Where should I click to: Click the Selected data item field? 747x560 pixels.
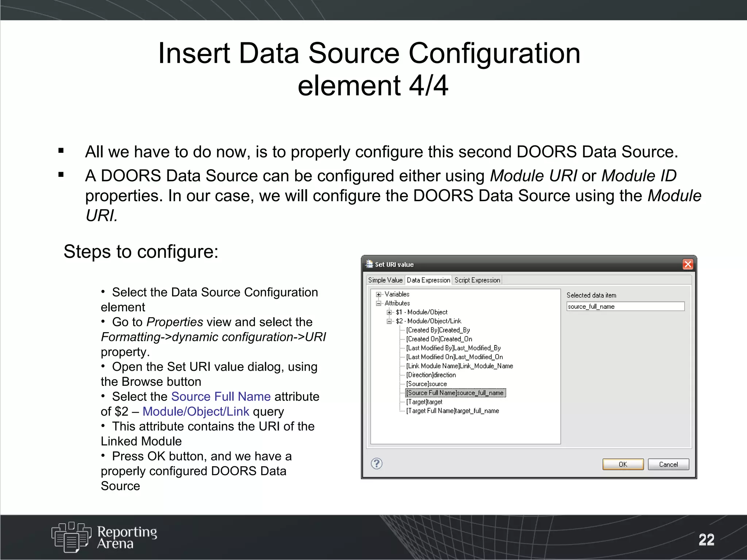pyautogui.click(x=625, y=307)
